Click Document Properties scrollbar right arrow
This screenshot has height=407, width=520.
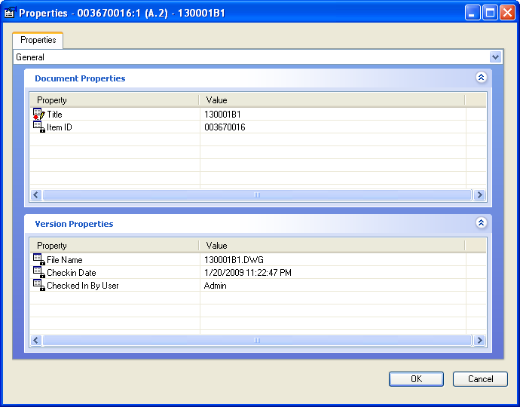(x=480, y=195)
